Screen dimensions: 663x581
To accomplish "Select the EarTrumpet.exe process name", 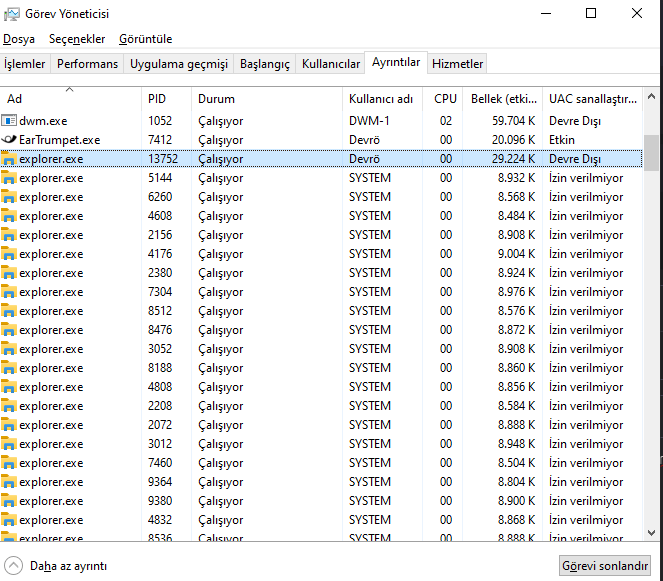I will [x=60, y=140].
